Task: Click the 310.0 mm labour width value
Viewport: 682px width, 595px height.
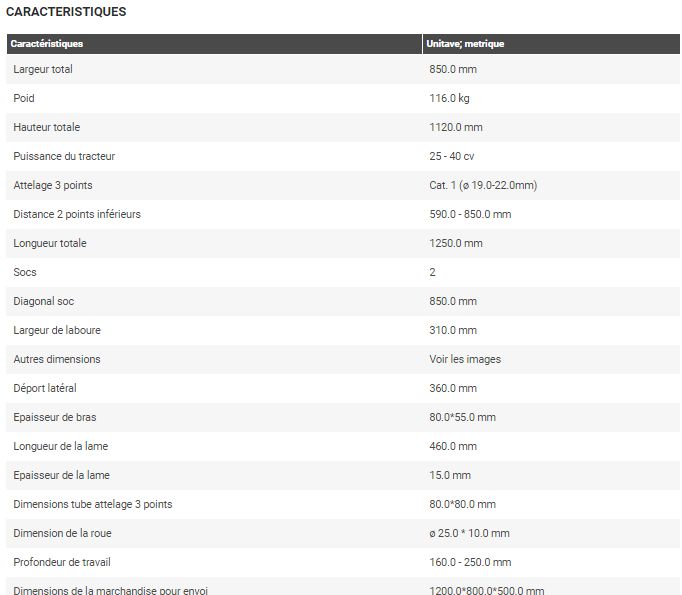Action: [453, 330]
